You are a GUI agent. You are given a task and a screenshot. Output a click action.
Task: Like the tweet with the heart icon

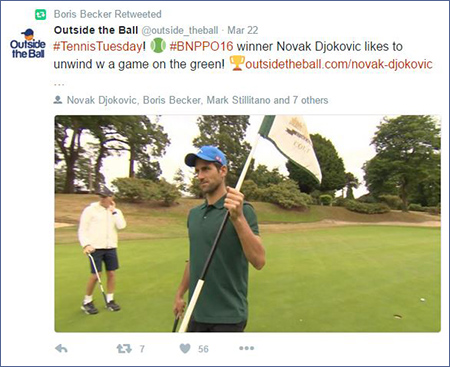(x=185, y=348)
